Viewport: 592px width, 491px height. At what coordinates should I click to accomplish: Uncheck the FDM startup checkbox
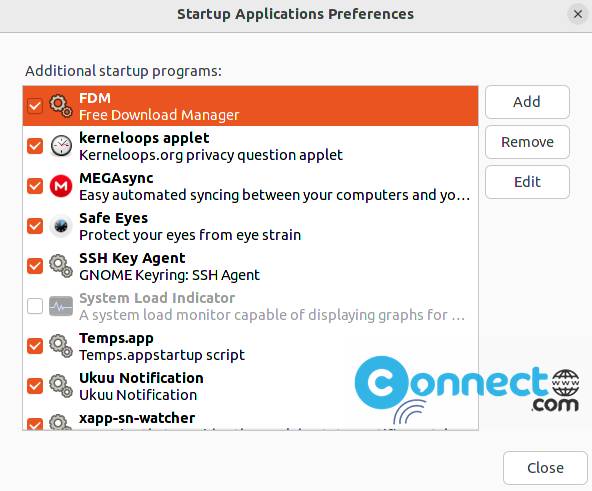pyautogui.click(x=35, y=106)
